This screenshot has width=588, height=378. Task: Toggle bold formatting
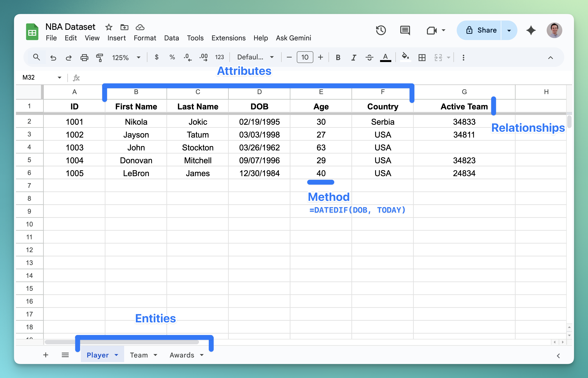(x=338, y=57)
